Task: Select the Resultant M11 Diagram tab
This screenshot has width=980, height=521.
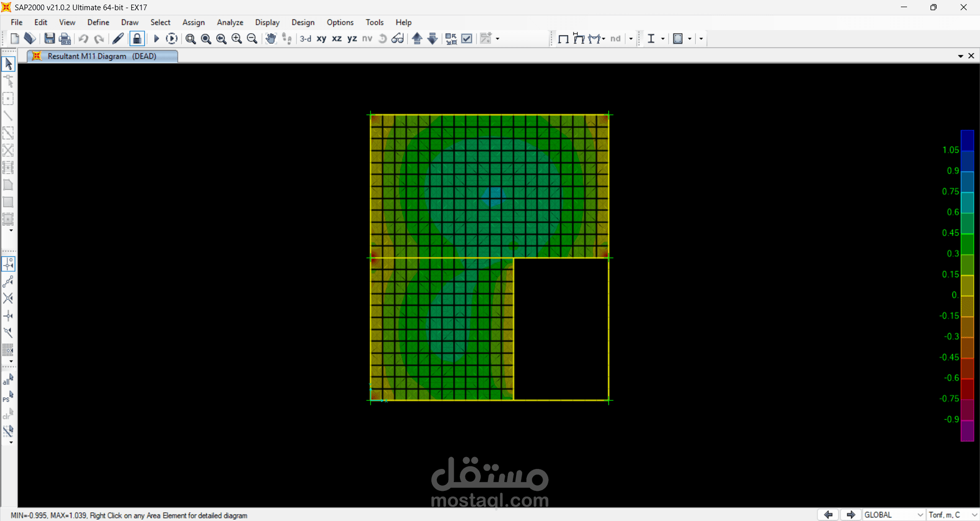Action: click(102, 56)
